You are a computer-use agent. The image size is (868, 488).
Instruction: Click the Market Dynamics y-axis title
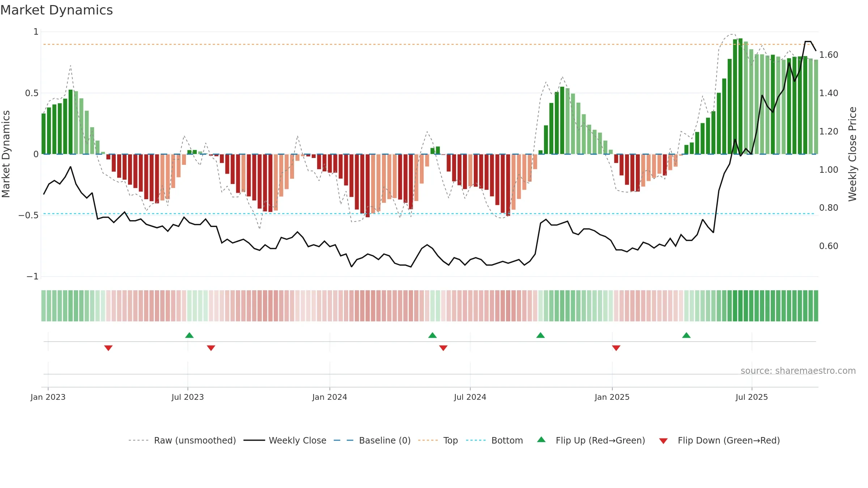[6, 154]
